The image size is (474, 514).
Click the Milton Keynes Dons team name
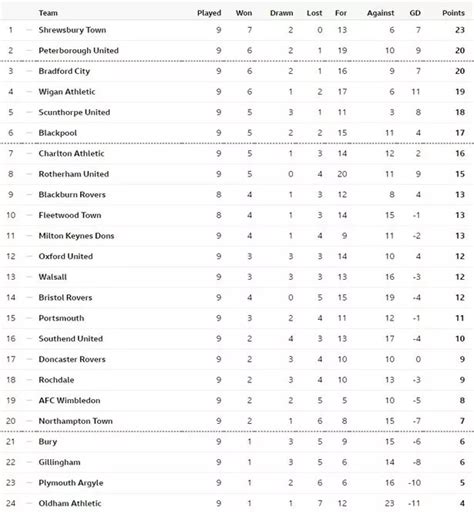point(76,236)
